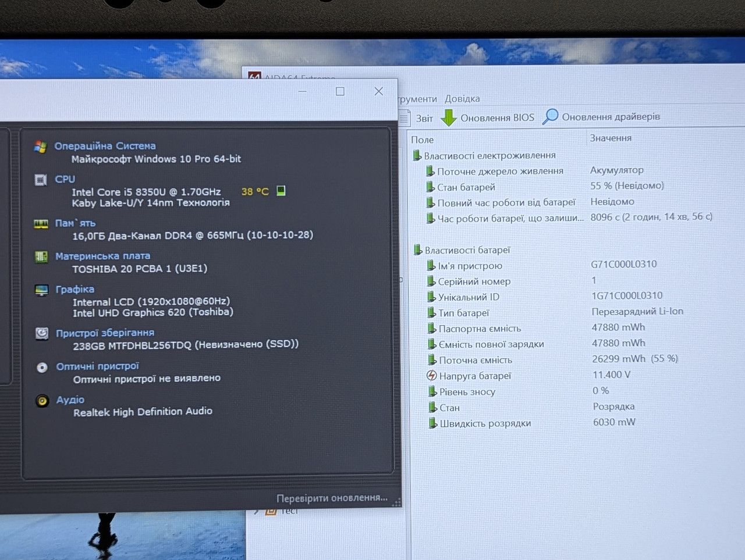Image resolution: width=745 pixels, height=560 pixels.
Task: Click the magnifier icon for Оновлення драйверів
Action: (550, 116)
